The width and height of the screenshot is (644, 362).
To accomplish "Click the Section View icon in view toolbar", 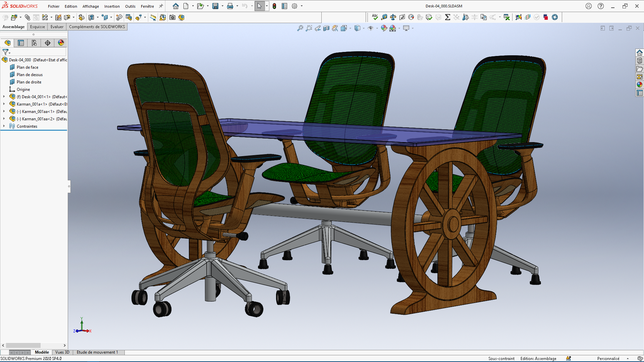I will click(326, 28).
